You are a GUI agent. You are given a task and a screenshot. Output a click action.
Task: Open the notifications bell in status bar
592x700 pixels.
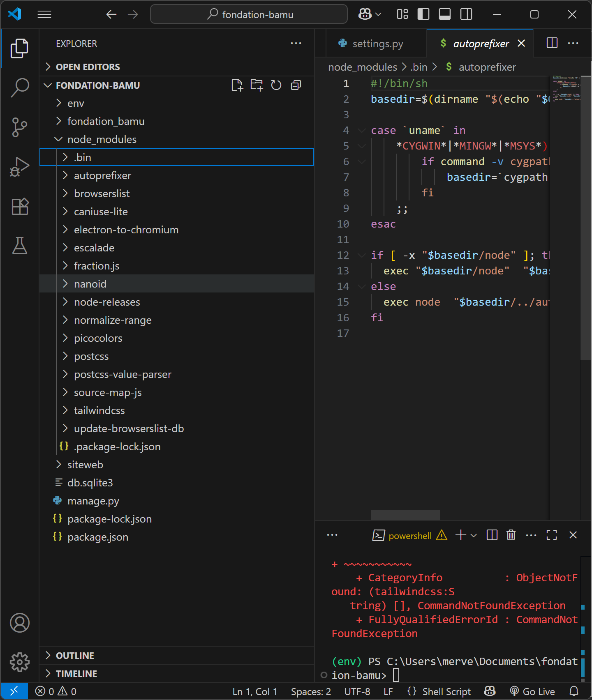point(574,691)
